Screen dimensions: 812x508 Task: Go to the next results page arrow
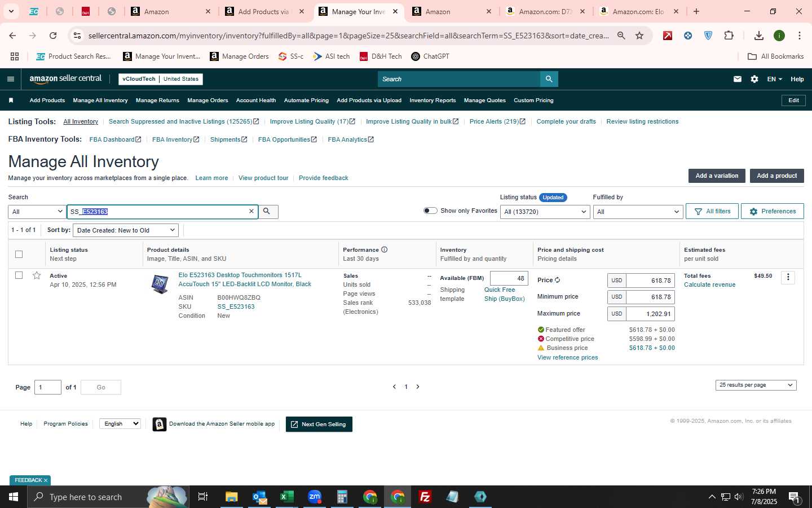tap(418, 387)
